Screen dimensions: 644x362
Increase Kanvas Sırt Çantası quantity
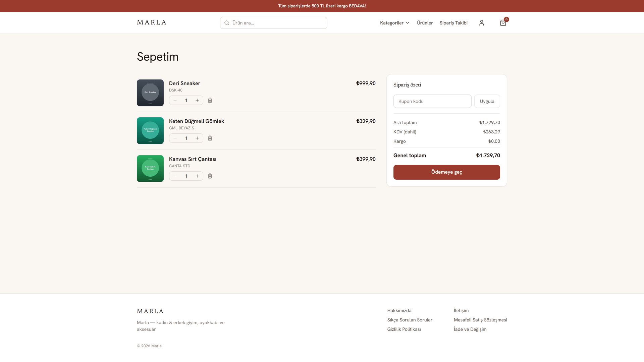pos(197,176)
